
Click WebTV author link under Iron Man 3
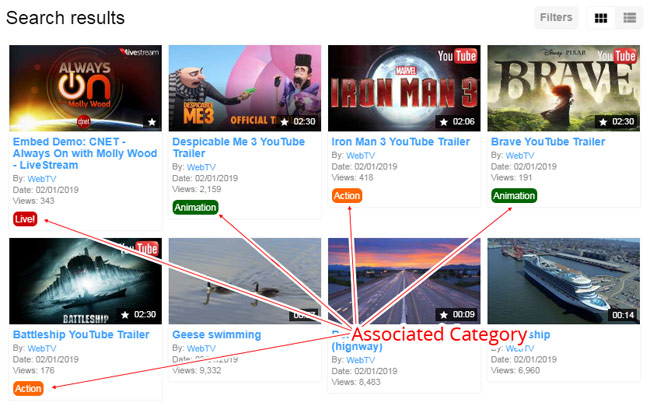tap(361, 156)
